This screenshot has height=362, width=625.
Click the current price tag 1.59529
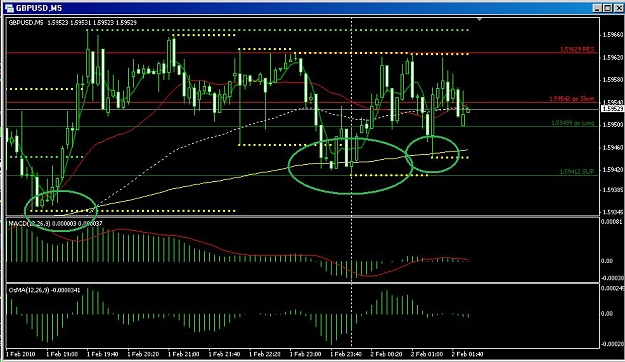pyautogui.click(x=612, y=109)
